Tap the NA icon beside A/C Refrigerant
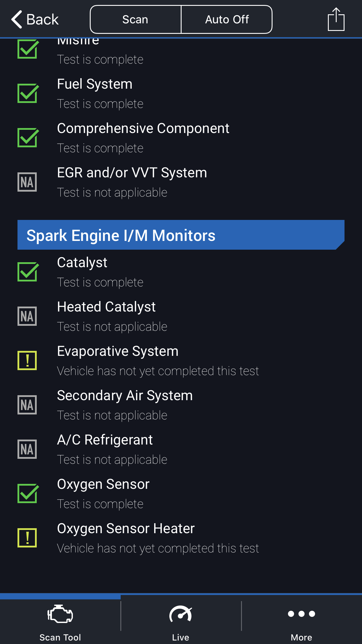 coord(27,449)
